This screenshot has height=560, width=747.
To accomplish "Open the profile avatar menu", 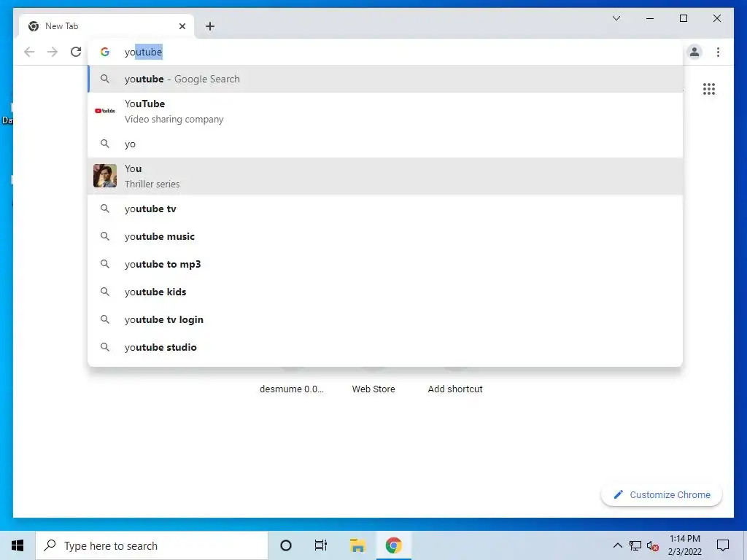I will (x=694, y=52).
